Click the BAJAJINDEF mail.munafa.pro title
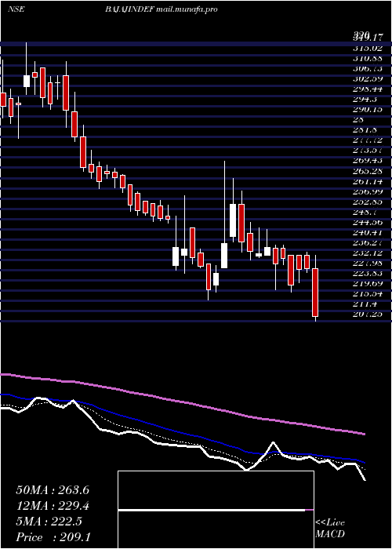 161,9
